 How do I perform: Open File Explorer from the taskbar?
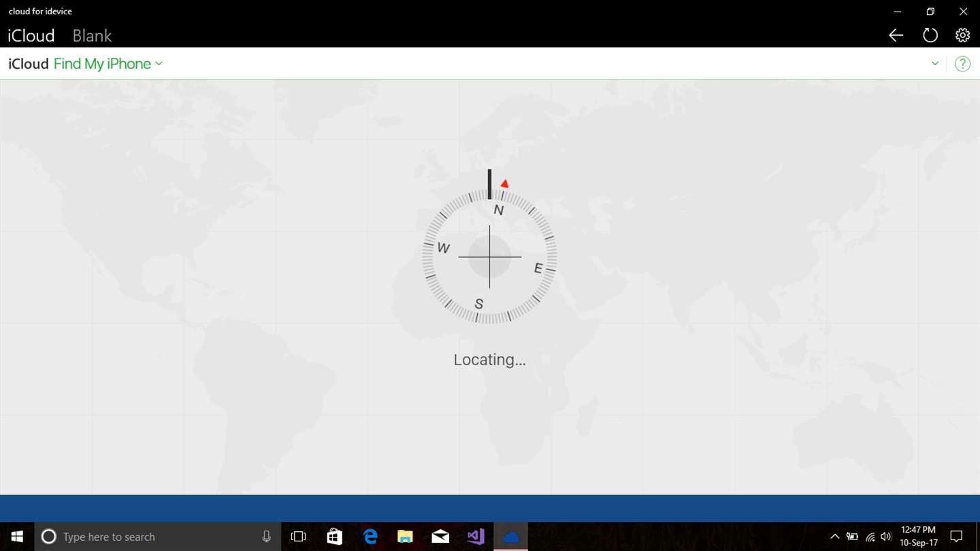click(405, 537)
